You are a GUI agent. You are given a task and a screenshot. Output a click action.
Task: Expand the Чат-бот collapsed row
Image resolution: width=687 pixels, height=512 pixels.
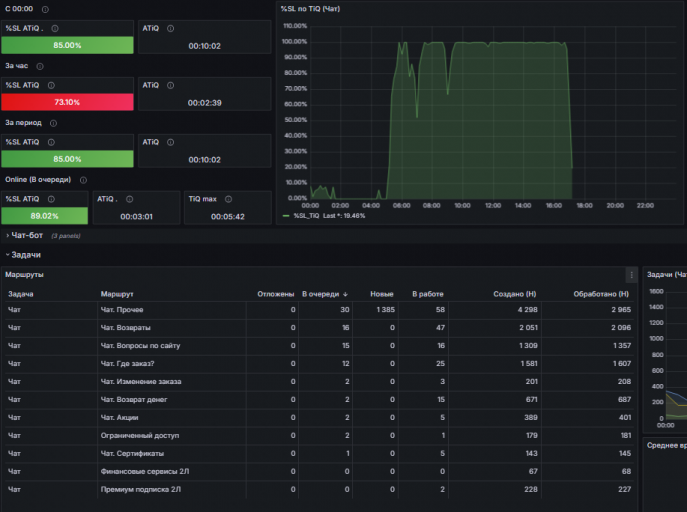click(27, 236)
